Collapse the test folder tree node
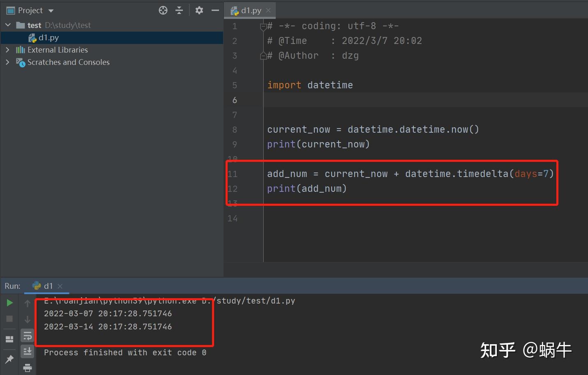 pyautogui.click(x=8, y=25)
